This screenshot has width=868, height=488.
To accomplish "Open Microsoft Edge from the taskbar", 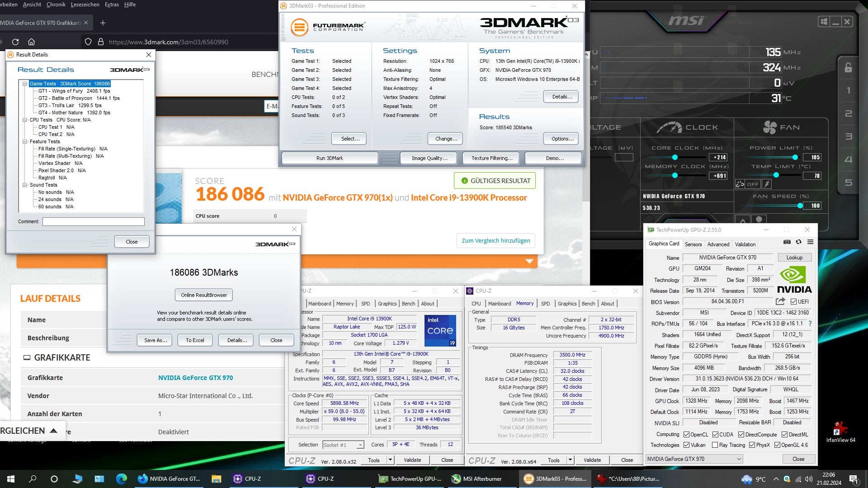I will click(x=121, y=479).
